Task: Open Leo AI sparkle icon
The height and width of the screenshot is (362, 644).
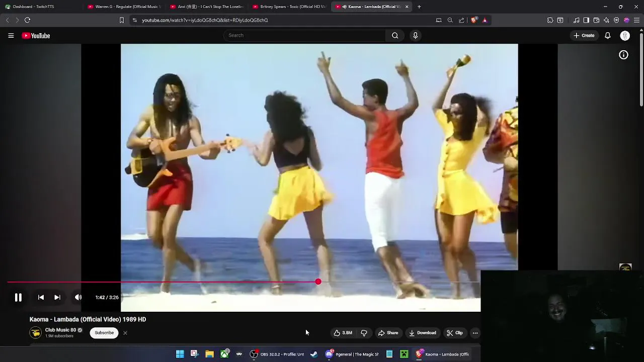Action: tap(606, 20)
